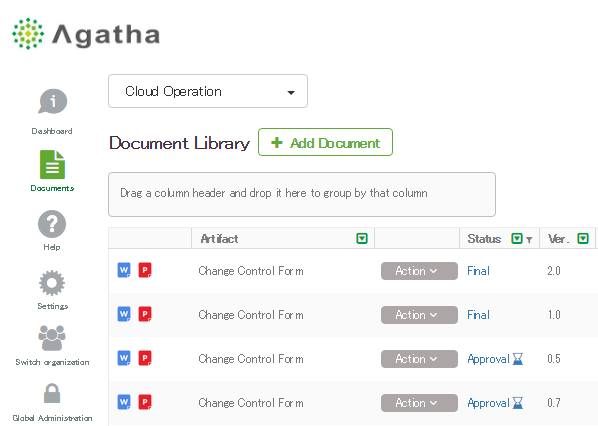Image resolution: width=598 pixels, height=426 pixels.
Task: Open PDF file for version 2.0 row
Action: (x=145, y=270)
